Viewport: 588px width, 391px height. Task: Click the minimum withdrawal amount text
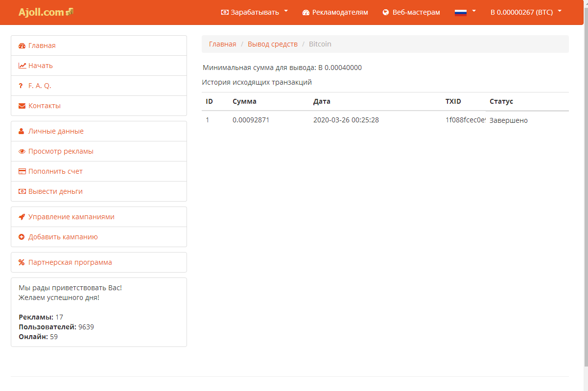click(x=282, y=68)
